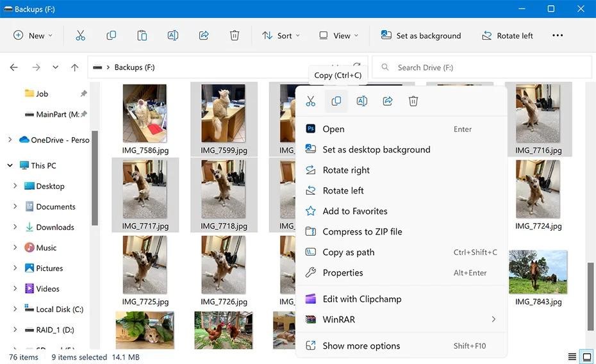
Task: Click the trash Delete icon in the context menu
Action: pos(413,101)
